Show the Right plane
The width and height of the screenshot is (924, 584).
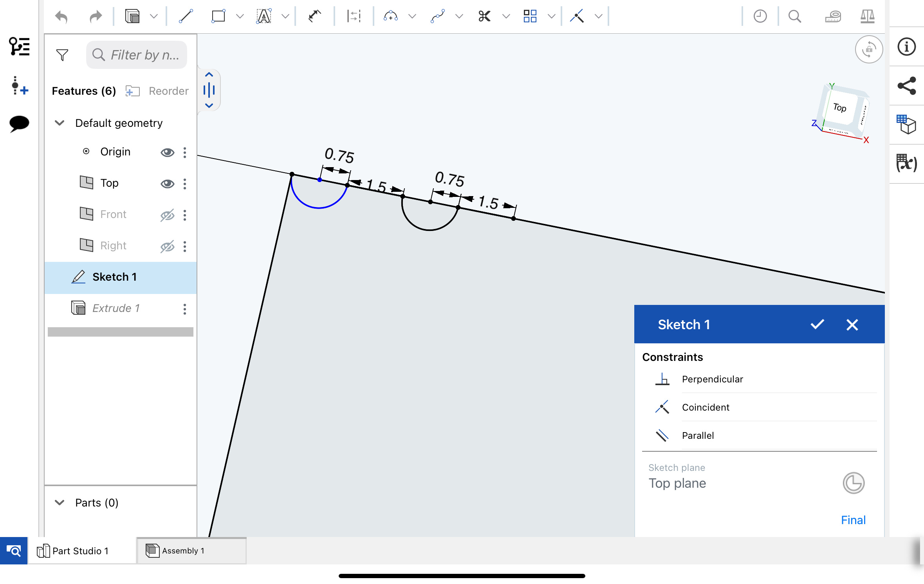pyautogui.click(x=167, y=246)
